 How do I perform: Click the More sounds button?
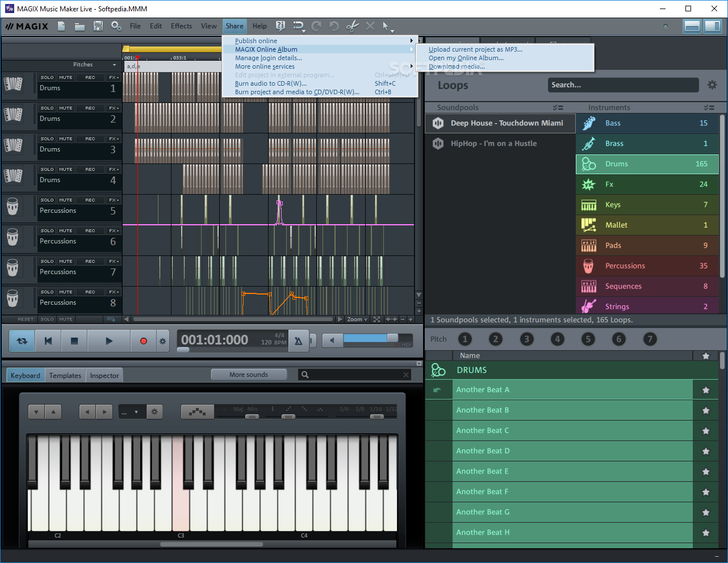pyautogui.click(x=249, y=375)
